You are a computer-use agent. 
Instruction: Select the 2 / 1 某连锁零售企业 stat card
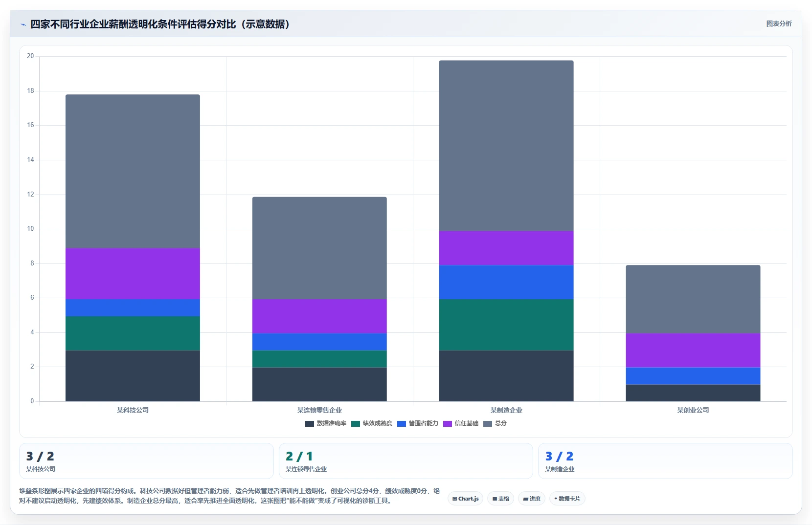click(406, 461)
